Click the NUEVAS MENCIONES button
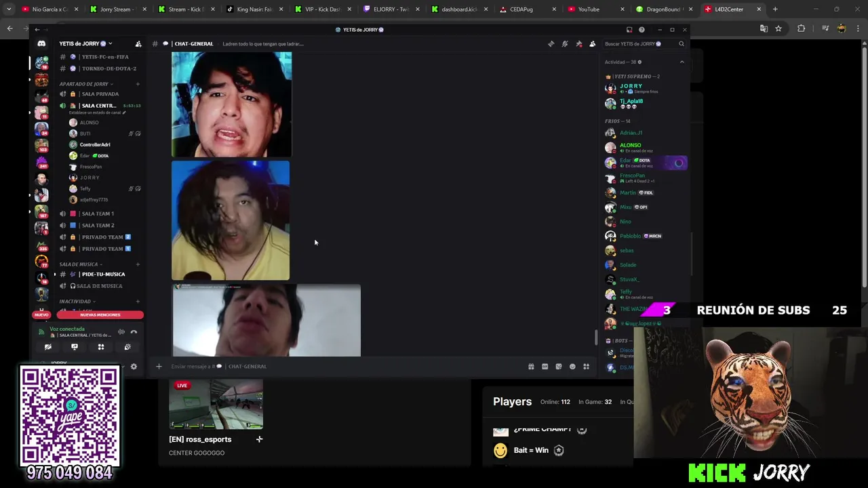 tap(100, 315)
